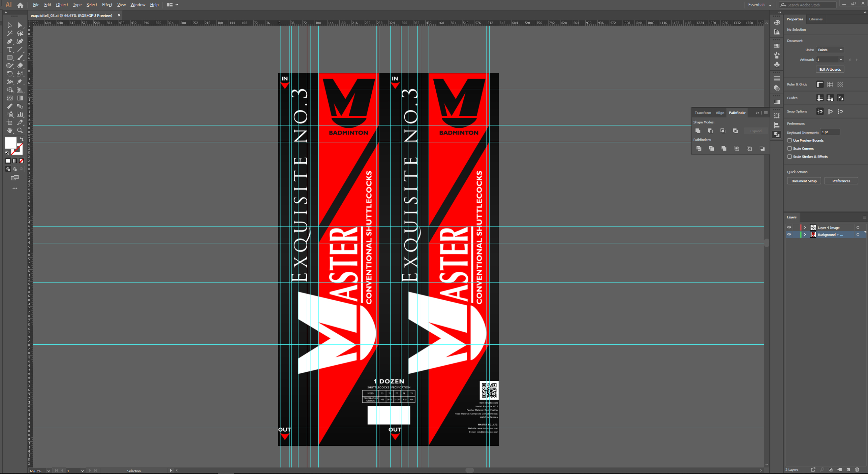Toggle the transparency grid icon
This screenshot has width=868, height=474.
pos(840,84)
